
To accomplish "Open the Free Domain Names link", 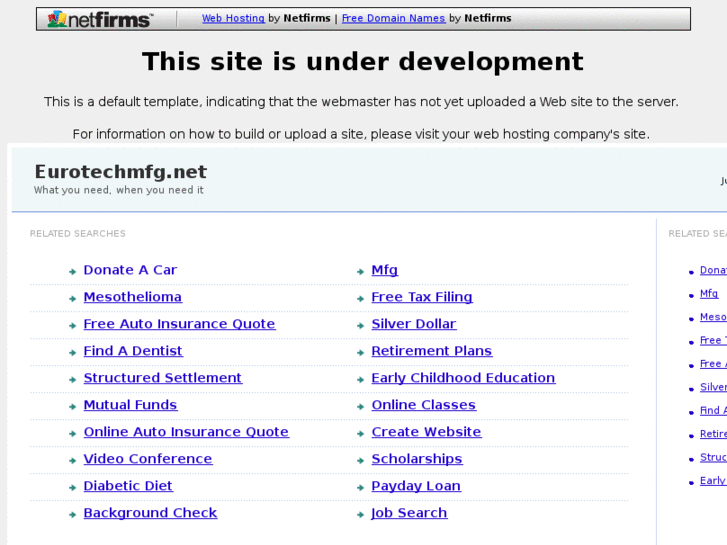I will (x=393, y=18).
